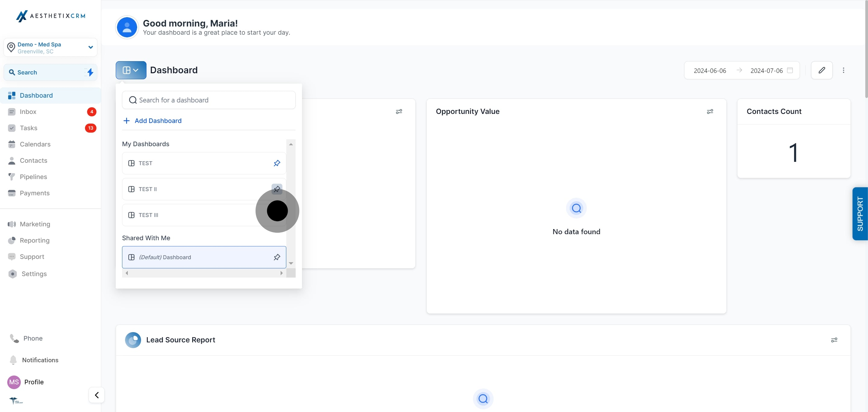Viewport: 868px width, 412px height.
Task: Collapse the dashboard switcher dropdown button
Action: 131,70
